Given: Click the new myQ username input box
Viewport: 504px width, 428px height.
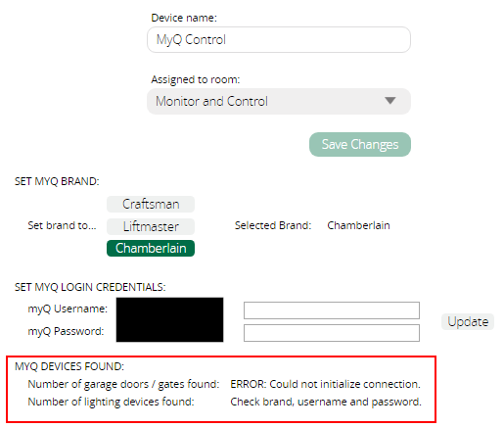Looking at the screenshot, I should 332,310.
